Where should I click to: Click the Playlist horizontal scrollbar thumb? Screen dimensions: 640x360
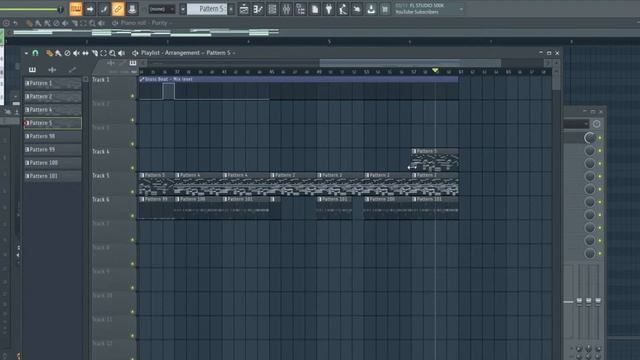(x=410, y=63)
